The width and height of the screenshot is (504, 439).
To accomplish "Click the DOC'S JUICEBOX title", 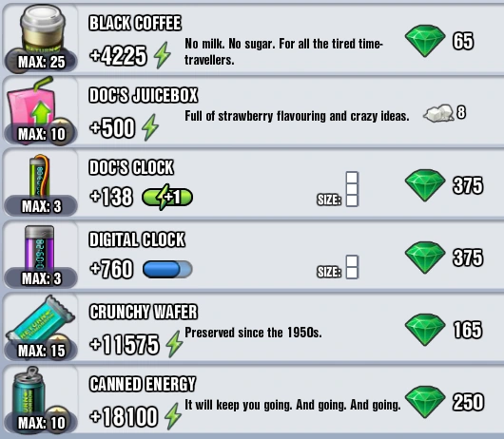I will click(144, 95).
